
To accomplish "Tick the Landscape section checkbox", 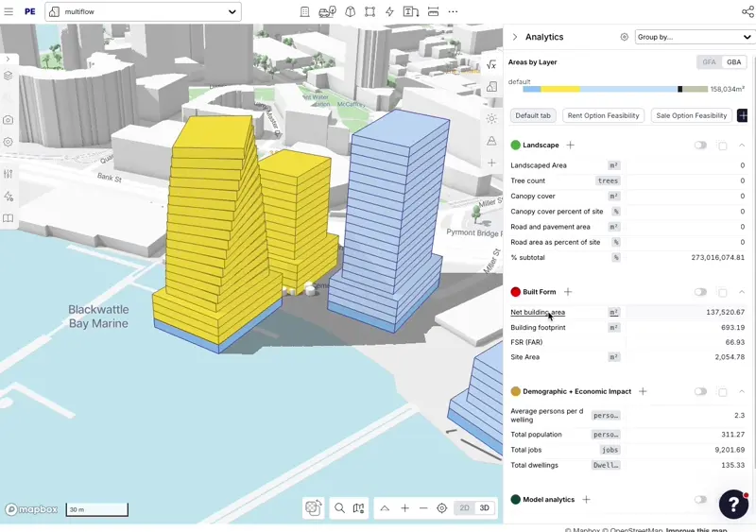I will point(722,146).
